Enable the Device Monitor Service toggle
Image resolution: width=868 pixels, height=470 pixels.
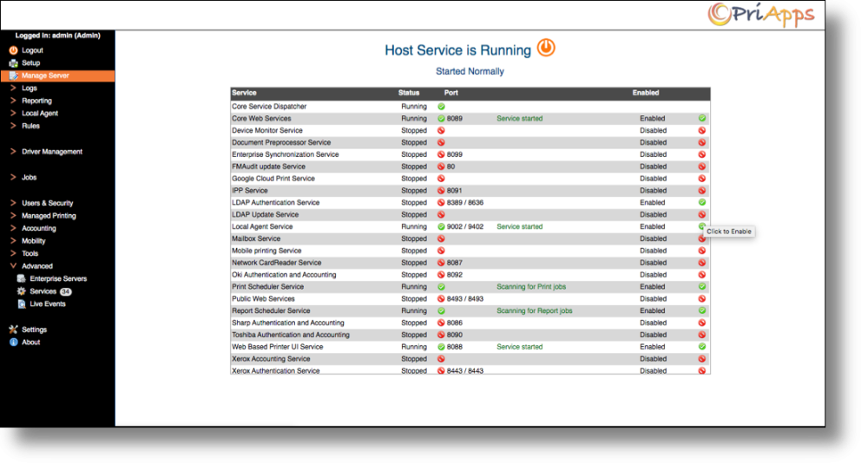[x=702, y=130]
